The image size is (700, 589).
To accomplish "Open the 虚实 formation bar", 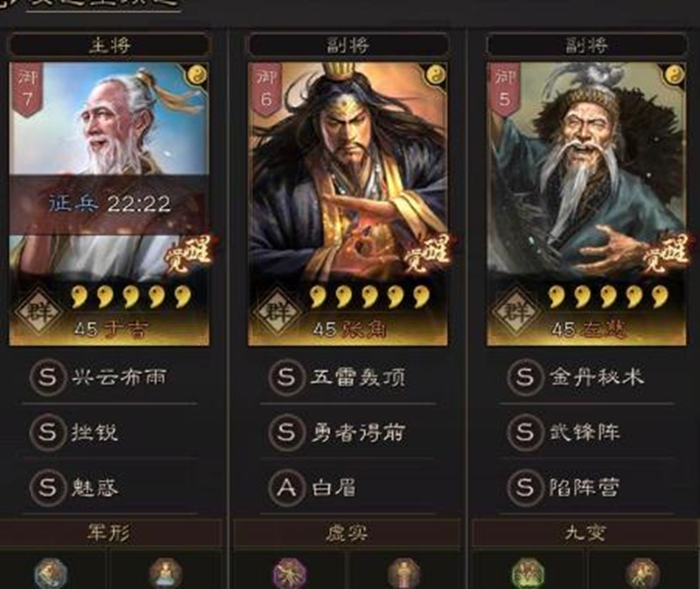I will click(x=347, y=532).
